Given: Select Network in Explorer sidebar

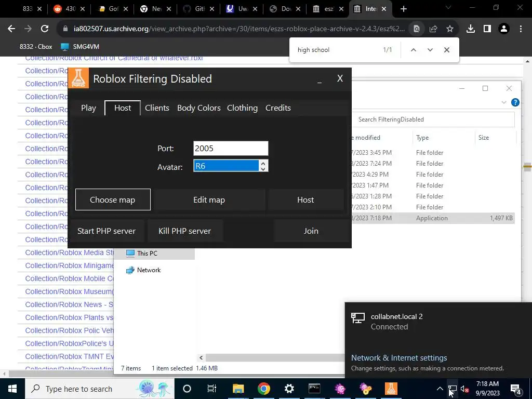Looking at the screenshot, I should tap(149, 270).
